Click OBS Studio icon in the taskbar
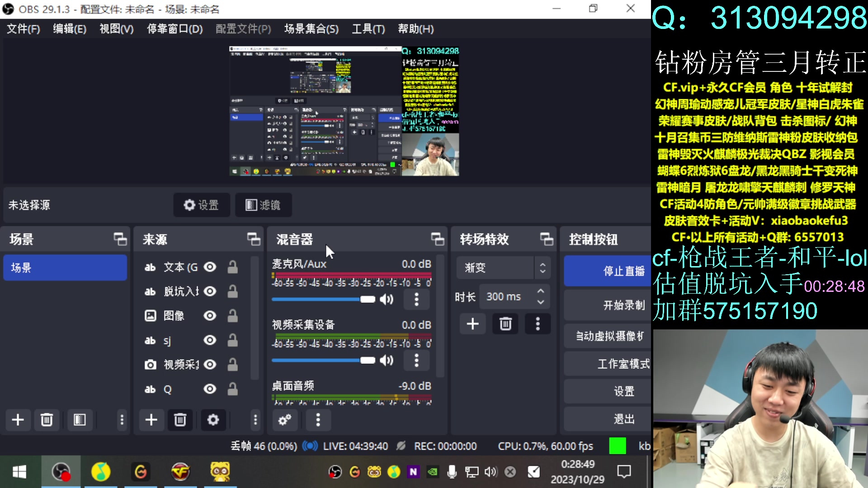868x488 pixels. pyautogui.click(x=61, y=472)
